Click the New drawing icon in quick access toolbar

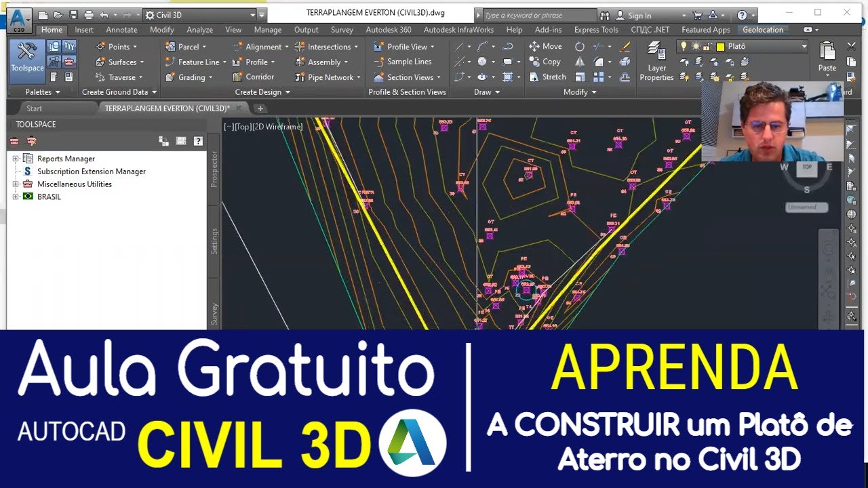43,15
